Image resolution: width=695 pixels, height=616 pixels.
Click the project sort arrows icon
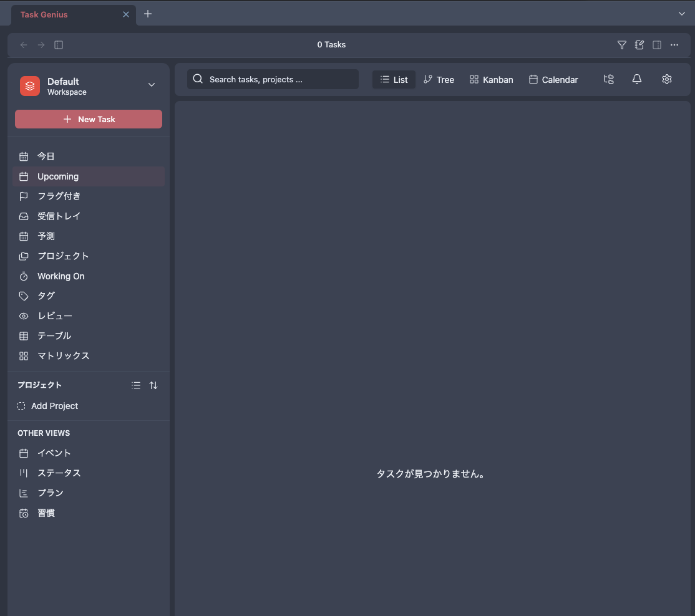pos(153,385)
